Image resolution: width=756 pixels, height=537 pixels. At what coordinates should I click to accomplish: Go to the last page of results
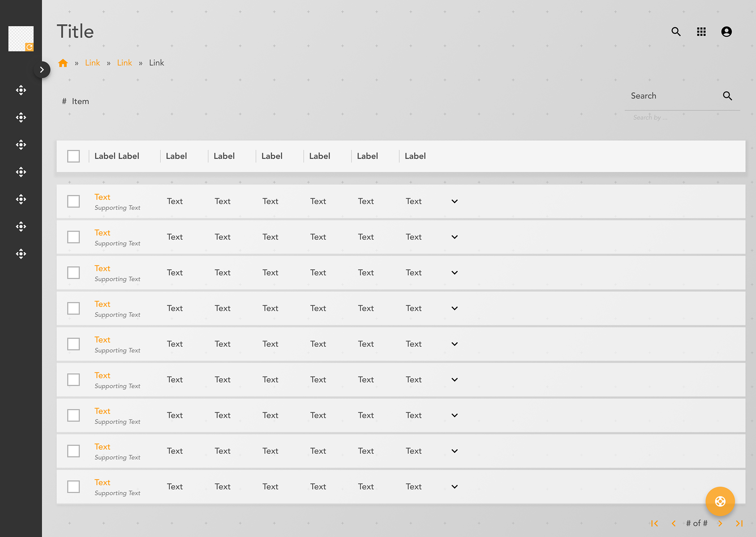(739, 523)
